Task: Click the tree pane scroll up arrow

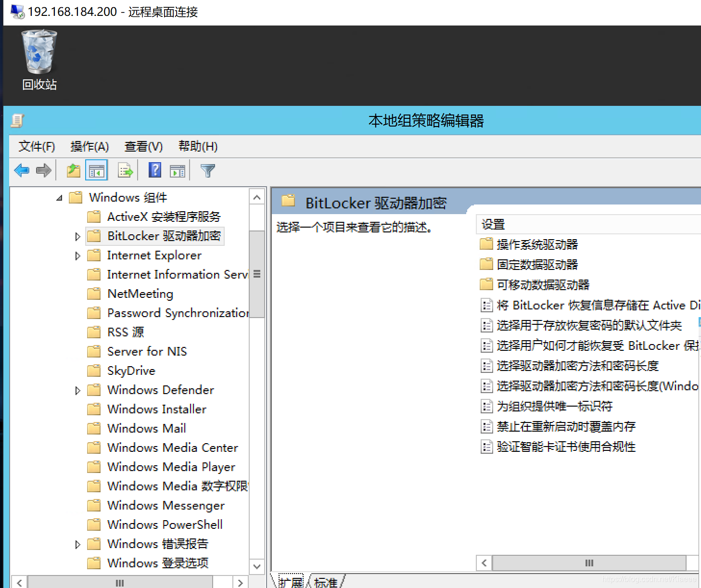Action: (257, 197)
